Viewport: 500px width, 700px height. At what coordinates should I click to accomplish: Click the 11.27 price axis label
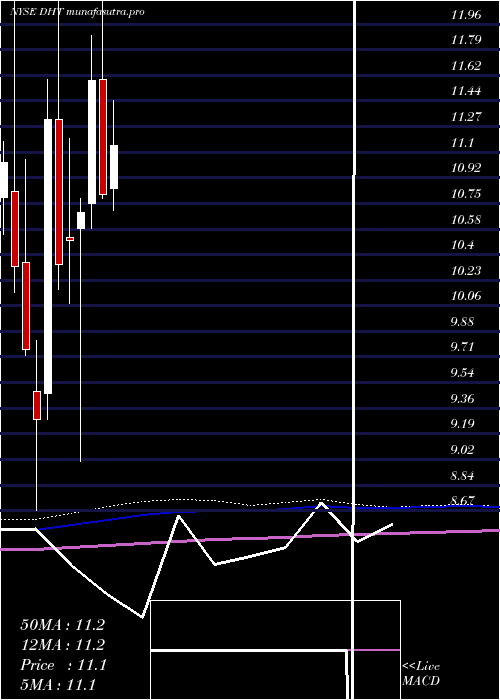(466, 117)
